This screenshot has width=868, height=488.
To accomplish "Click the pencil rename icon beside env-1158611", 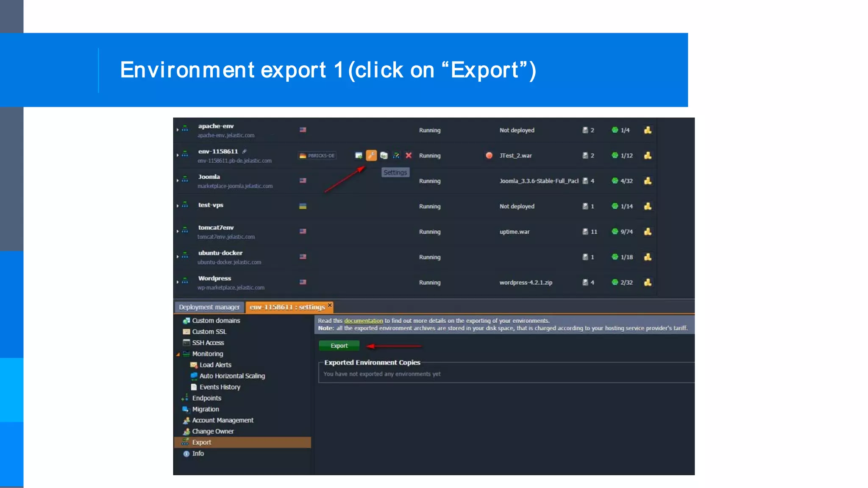I will (245, 151).
